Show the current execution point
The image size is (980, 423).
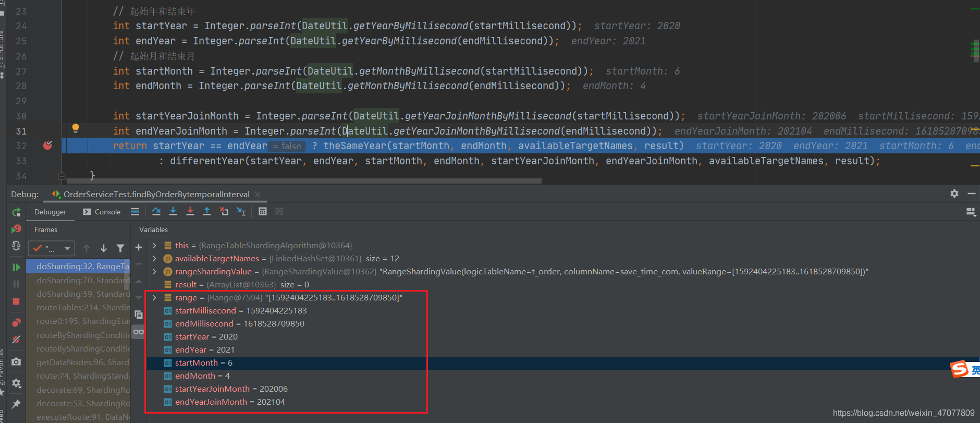point(135,211)
